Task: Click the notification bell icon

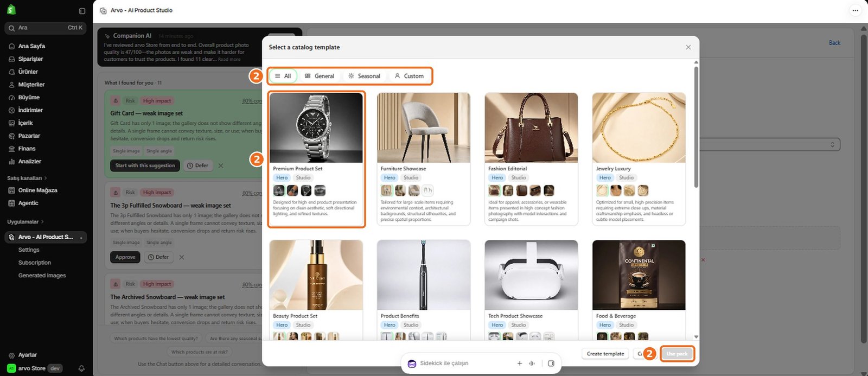Action: point(81,368)
